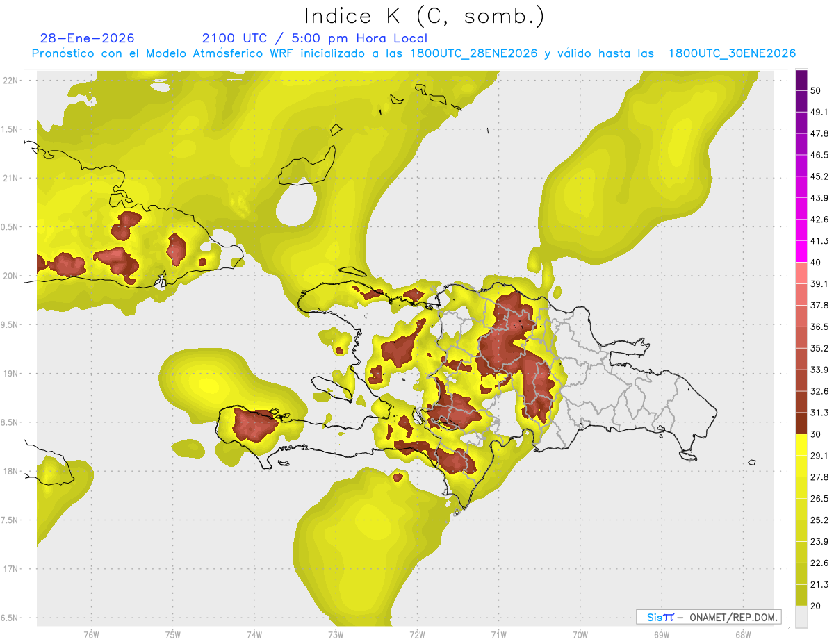
Task: Click colorbar value "37.8"
Action: point(819,306)
